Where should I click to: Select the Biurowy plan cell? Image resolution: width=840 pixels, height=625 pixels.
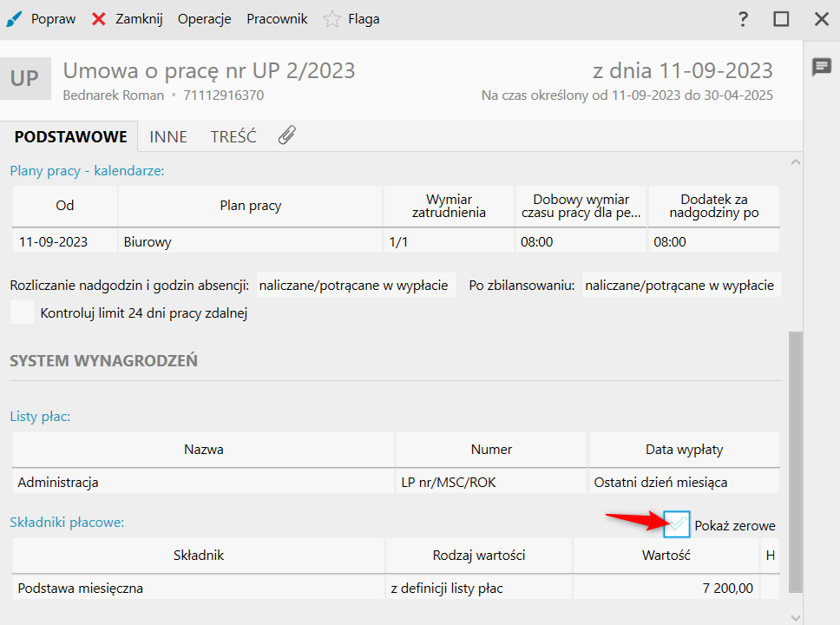click(x=250, y=241)
